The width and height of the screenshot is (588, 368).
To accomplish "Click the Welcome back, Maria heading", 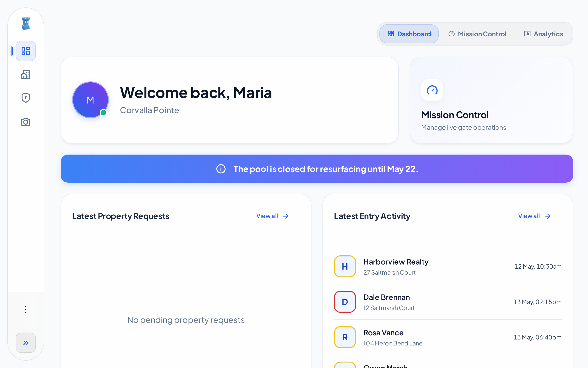I will [x=196, y=93].
